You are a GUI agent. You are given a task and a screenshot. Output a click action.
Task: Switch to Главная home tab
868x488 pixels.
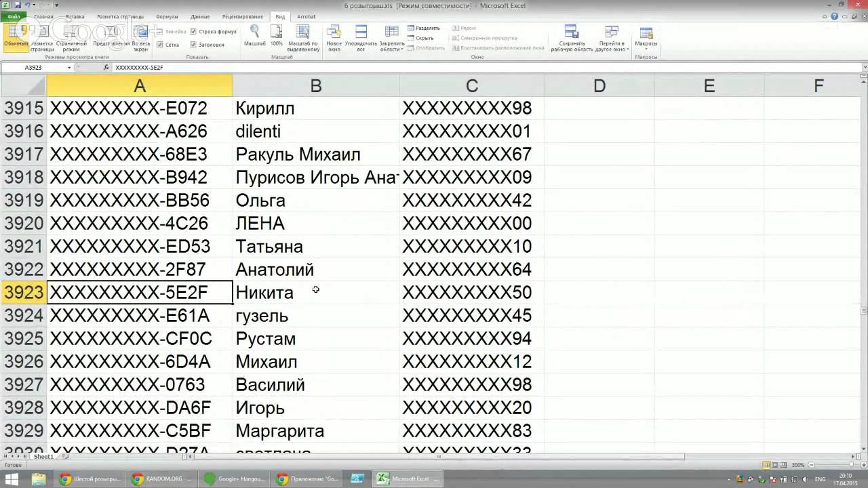(43, 16)
